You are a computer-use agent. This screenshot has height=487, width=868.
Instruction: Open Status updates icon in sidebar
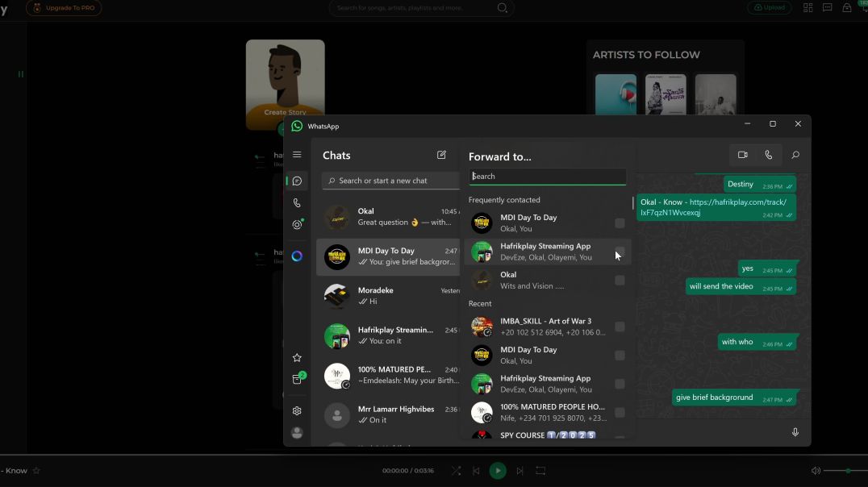pyautogui.click(x=298, y=224)
